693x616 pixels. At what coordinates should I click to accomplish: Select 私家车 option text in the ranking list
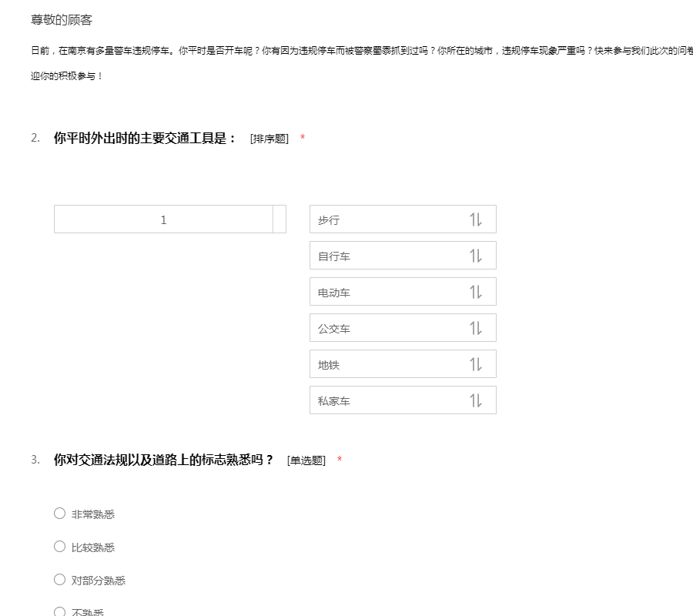(x=334, y=401)
